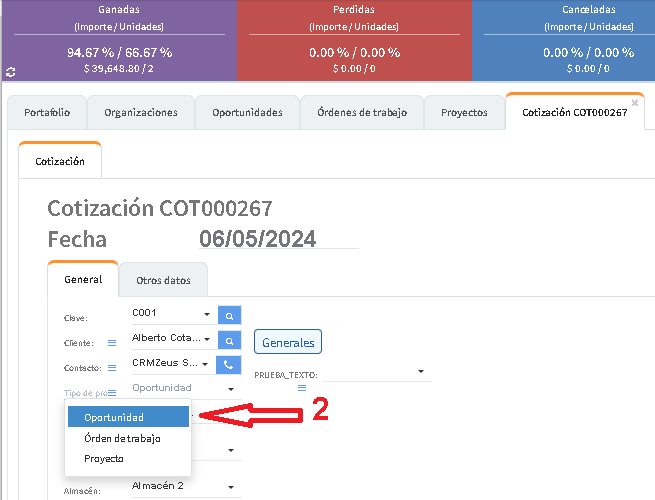655x500 pixels.
Task: Open the list icon next to Contacto label
Action: 112,368
